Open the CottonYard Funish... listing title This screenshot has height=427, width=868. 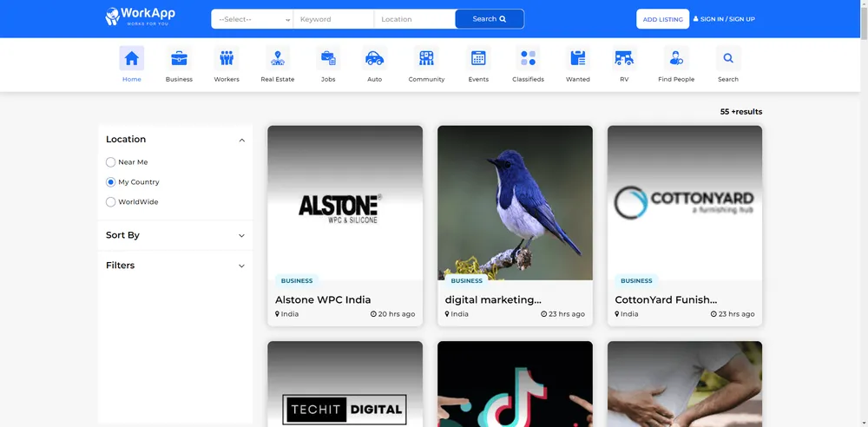coord(666,299)
